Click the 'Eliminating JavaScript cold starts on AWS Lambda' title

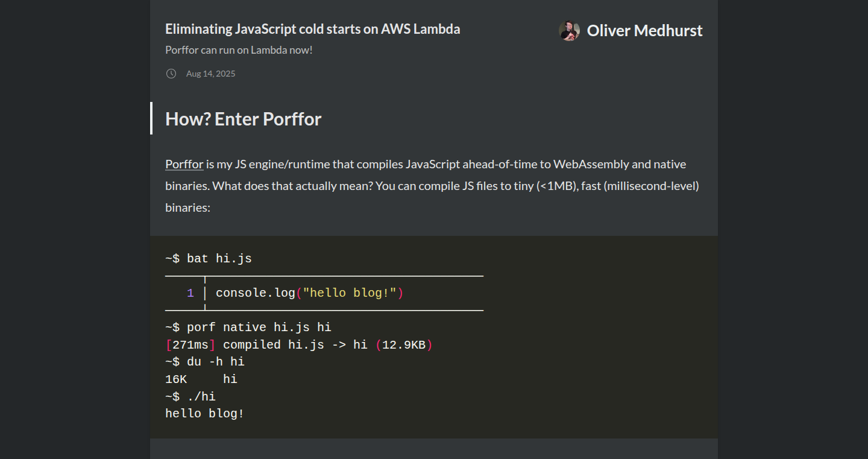coord(313,29)
